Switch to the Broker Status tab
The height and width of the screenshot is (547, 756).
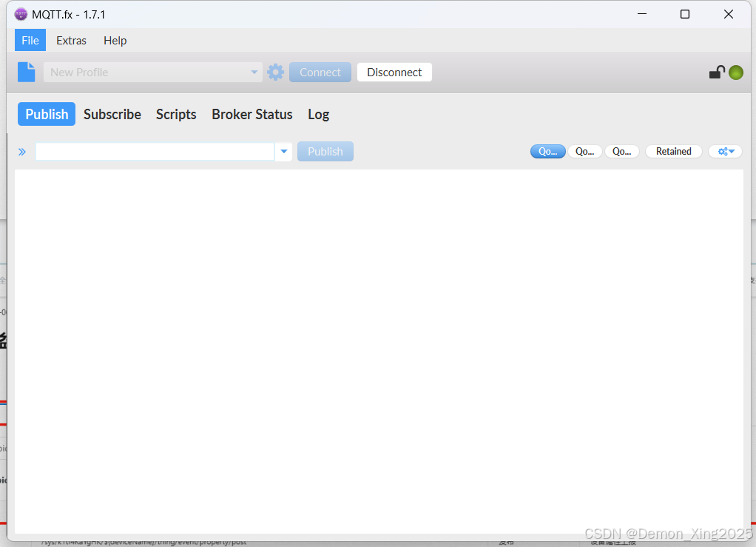pyautogui.click(x=252, y=114)
